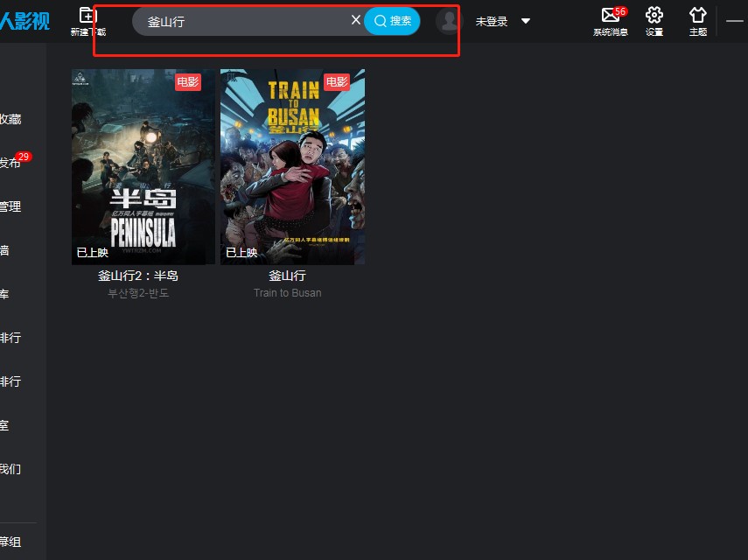
Task: Click the blue 搜索 search button
Action: click(392, 20)
